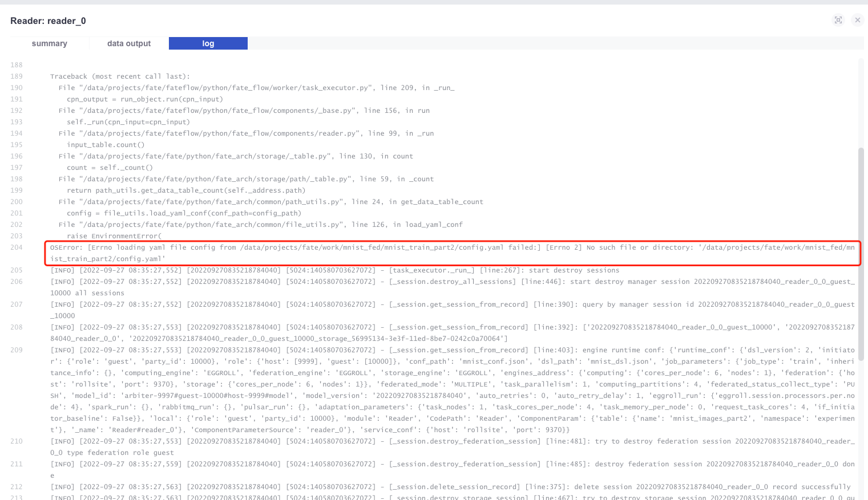The image size is (868, 500).
Task: Click the task_executor.py file path line
Action: coord(256,88)
